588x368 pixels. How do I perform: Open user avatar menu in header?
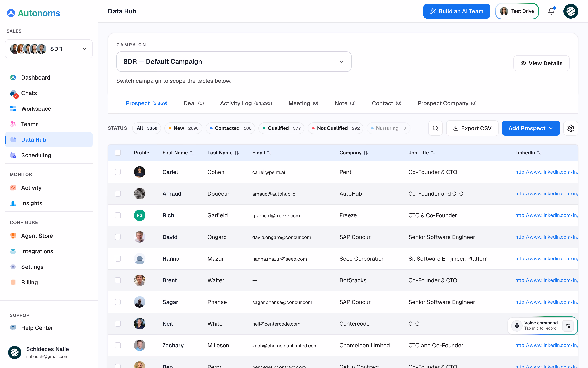570,11
